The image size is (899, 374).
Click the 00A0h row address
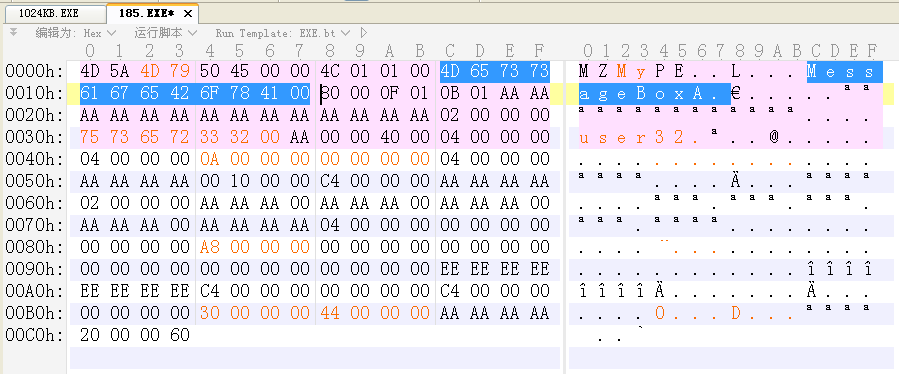coord(34,291)
